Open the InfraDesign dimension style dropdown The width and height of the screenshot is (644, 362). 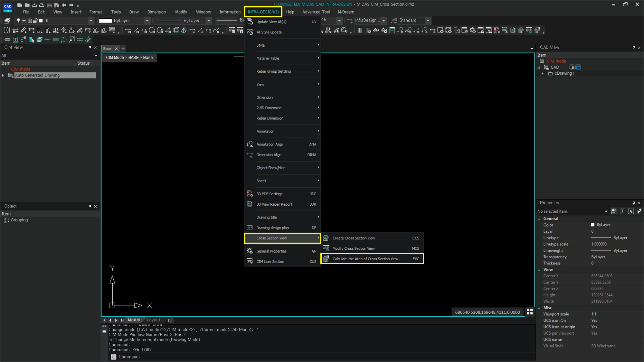(384, 20)
